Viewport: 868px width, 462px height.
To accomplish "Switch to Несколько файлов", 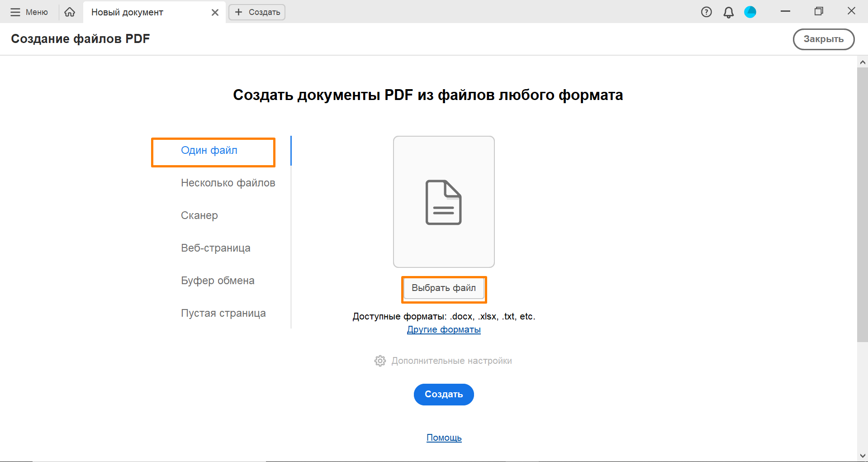I will [x=228, y=183].
